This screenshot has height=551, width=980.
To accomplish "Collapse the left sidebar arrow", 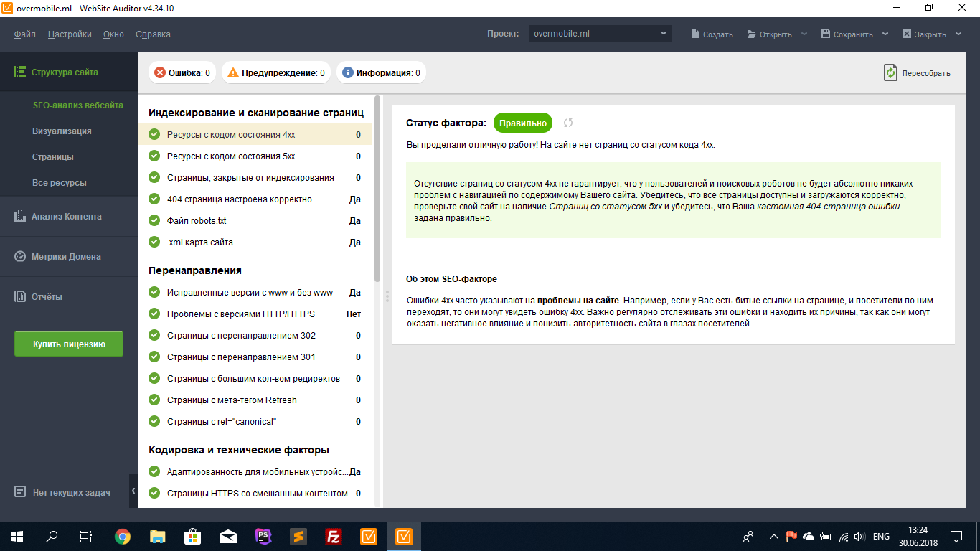I will (x=133, y=491).
